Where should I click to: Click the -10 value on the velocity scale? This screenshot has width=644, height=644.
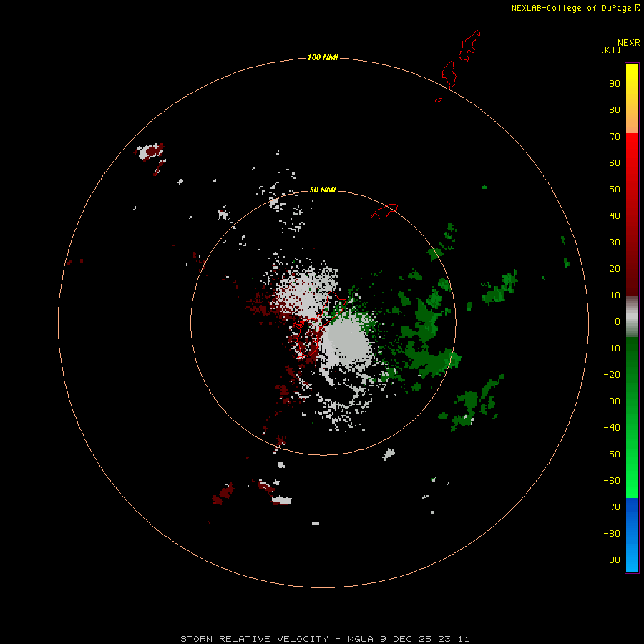(x=612, y=348)
